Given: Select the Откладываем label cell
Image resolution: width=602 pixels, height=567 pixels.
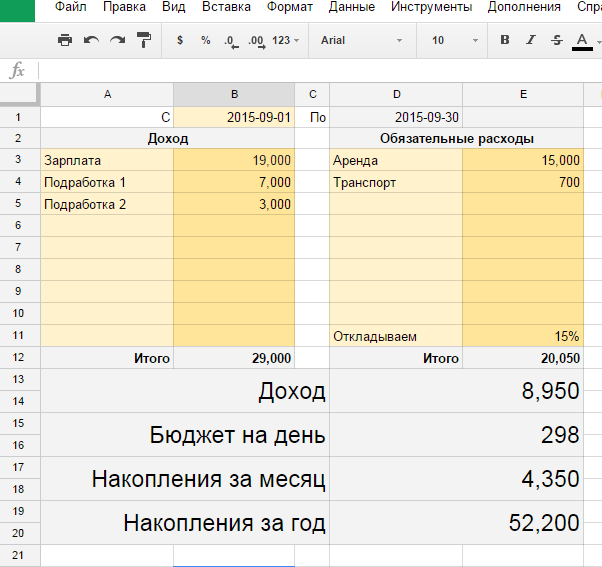Looking at the screenshot, I should coord(396,336).
